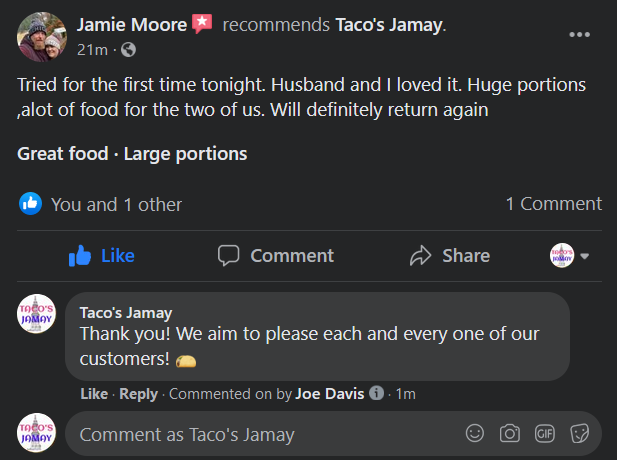This screenshot has height=460, width=617.
Task: Like the Taco's Jamay comment reply
Action: click(93, 394)
